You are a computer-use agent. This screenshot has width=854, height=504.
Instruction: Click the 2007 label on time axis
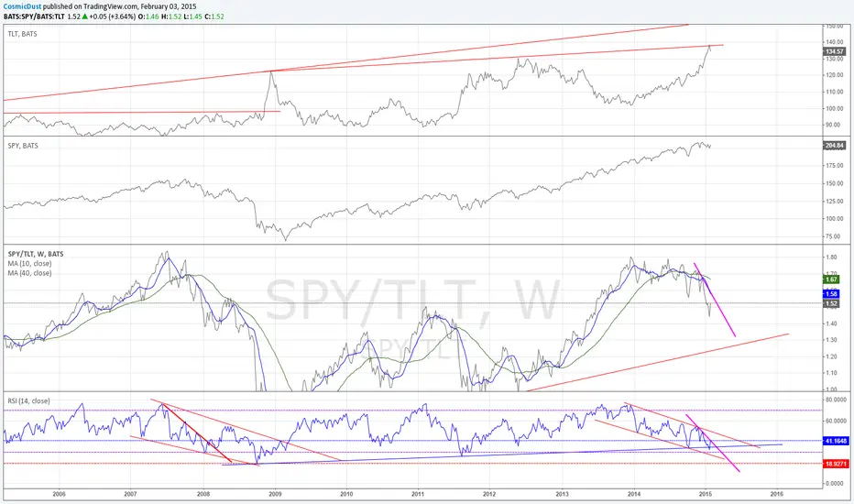(130, 494)
